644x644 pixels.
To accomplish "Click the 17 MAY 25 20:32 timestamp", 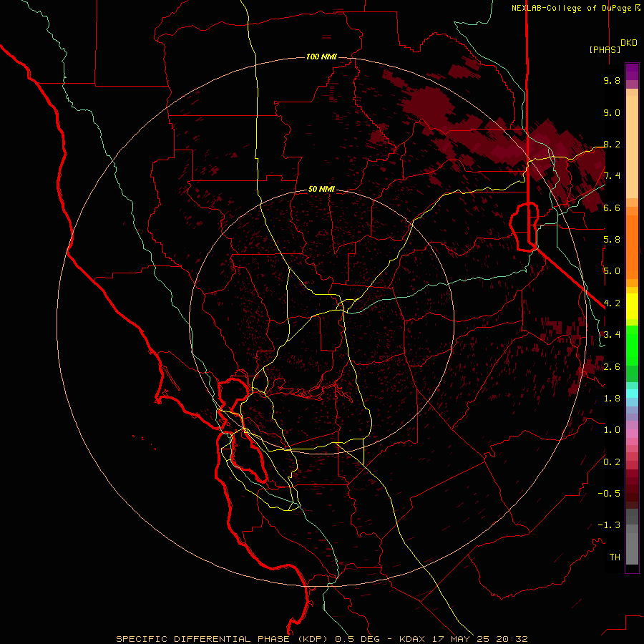I will 479,639.
